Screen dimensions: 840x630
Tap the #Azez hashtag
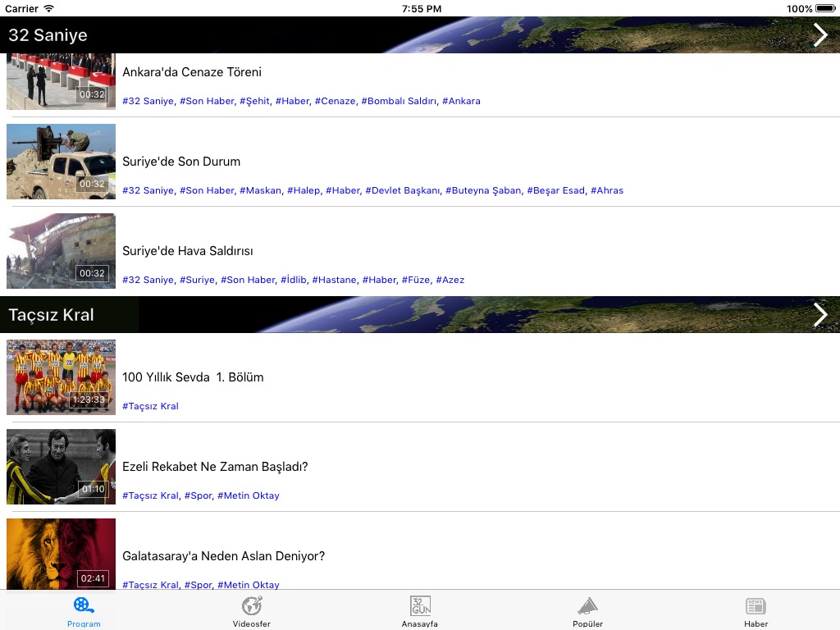tap(450, 280)
